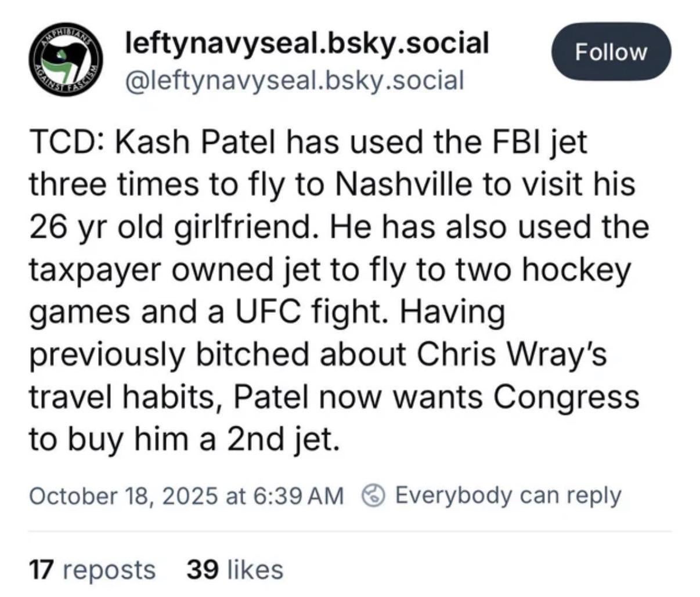This screenshot has height=597, width=700.
Task: Click the UFC fight text
Action: tap(306, 312)
